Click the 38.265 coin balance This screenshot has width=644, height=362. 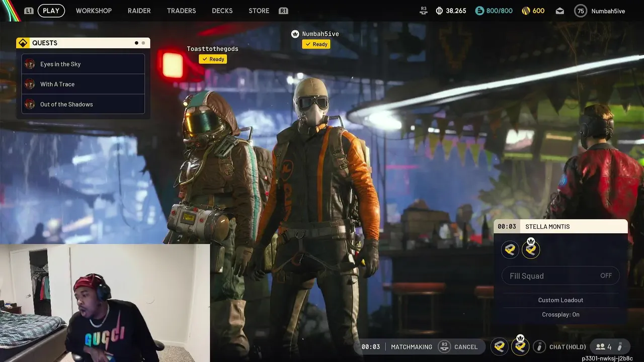pos(456,11)
